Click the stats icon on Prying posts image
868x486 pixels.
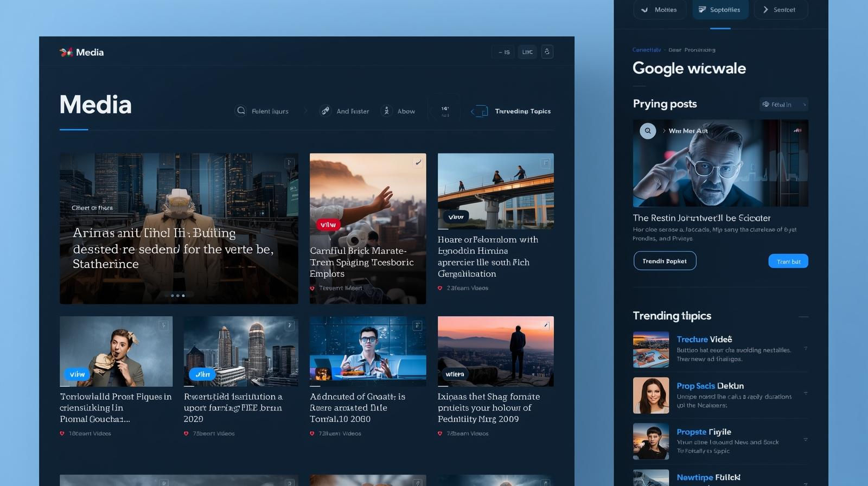pos(797,130)
